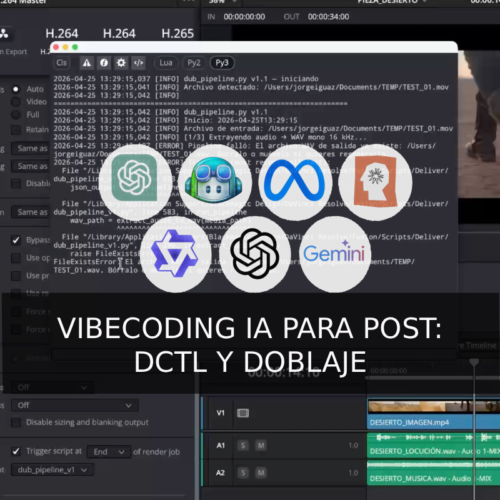Click the 1.0 volume value on track A1
The image size is (500, 500).
coord(353,446)
